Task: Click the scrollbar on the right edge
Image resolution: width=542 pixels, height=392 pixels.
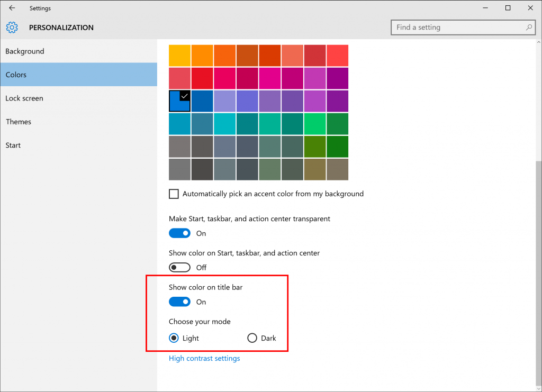Action: 539,212
